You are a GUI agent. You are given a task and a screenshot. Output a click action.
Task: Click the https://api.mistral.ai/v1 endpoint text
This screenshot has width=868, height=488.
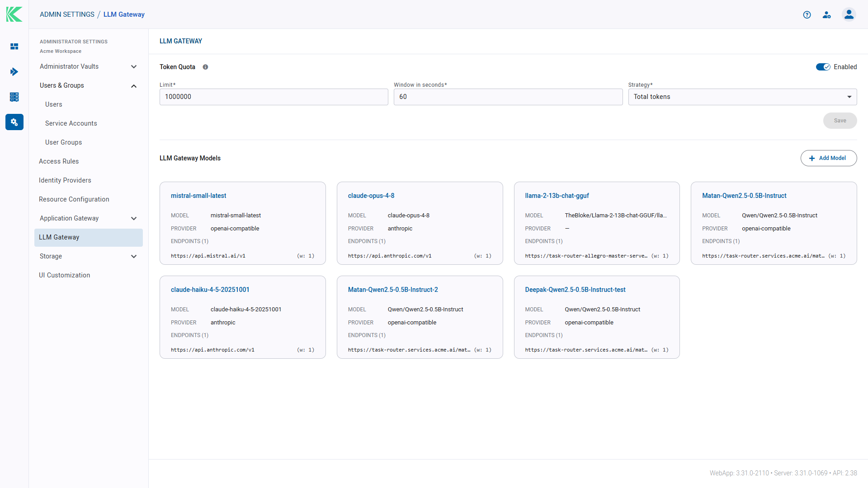[x=208, y=256]
